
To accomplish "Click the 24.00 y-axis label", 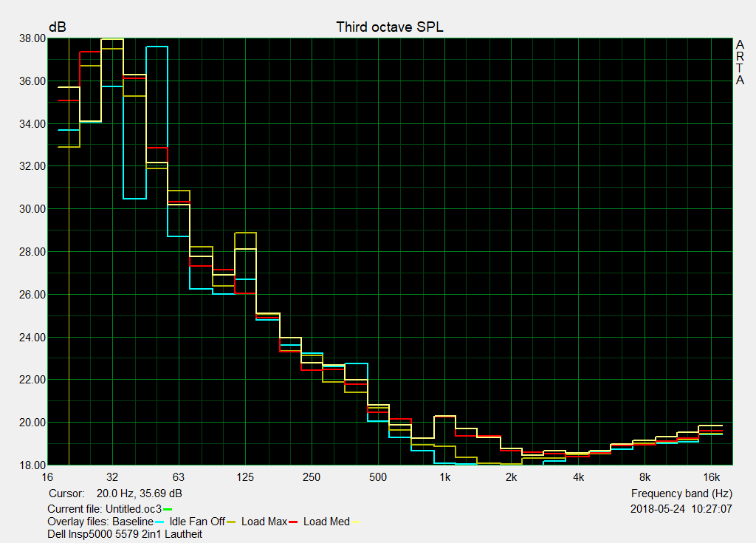I will [32, 338].
